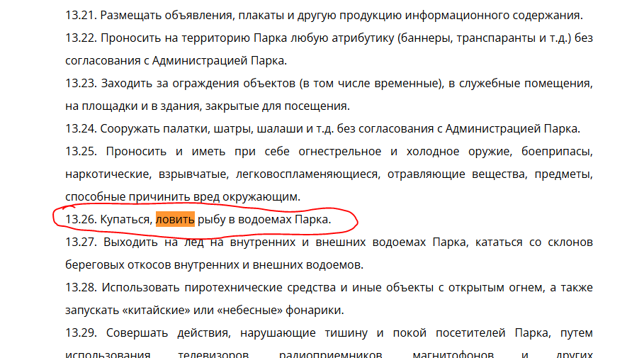The width and height of the screenshot is (644, 358).
Task: Click the rule number "13.25."
Action: (81, 151)
